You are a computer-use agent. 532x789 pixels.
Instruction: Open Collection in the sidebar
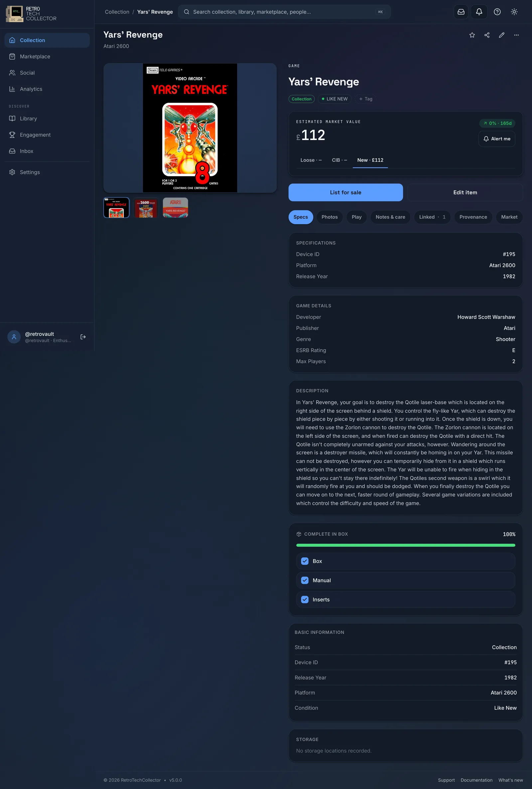47,40
